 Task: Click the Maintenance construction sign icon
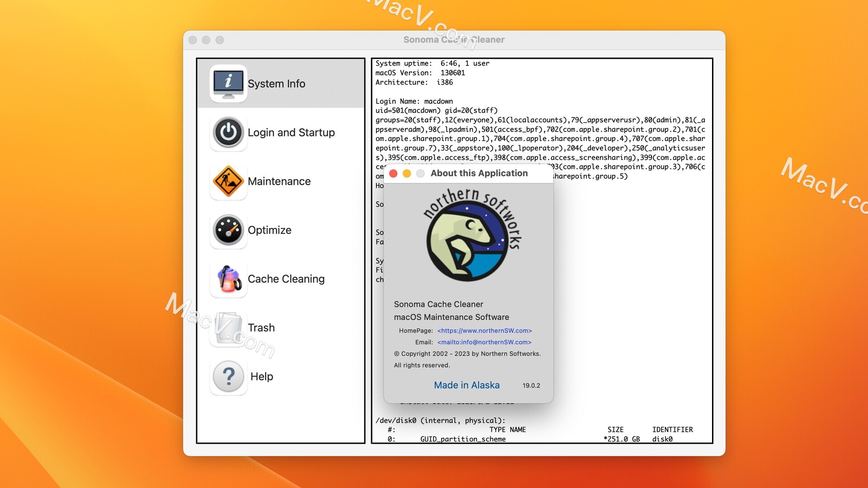(x=228, y=181)
